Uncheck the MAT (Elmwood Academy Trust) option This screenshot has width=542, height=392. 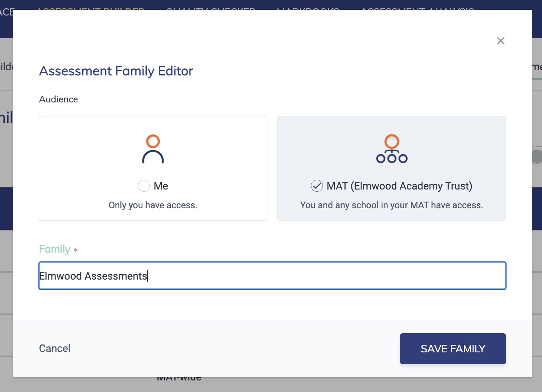tap(316, 186)
